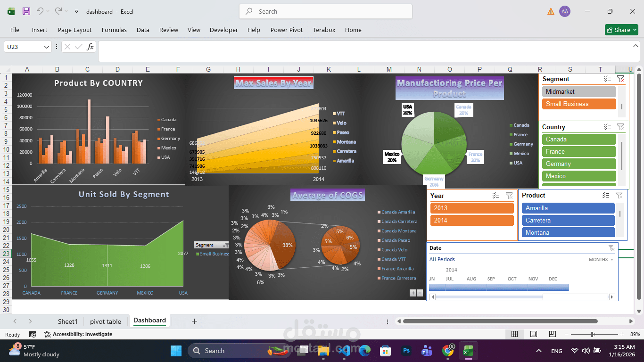The width and height of the screenshot is (644, 362).
Task: Click the Share button
Action: [x=621, y=30]
